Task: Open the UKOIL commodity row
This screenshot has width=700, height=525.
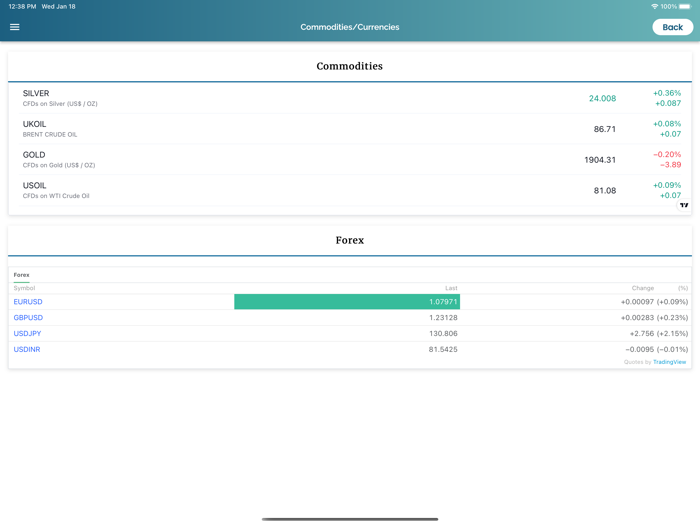Action: click(x=352, y=129)
